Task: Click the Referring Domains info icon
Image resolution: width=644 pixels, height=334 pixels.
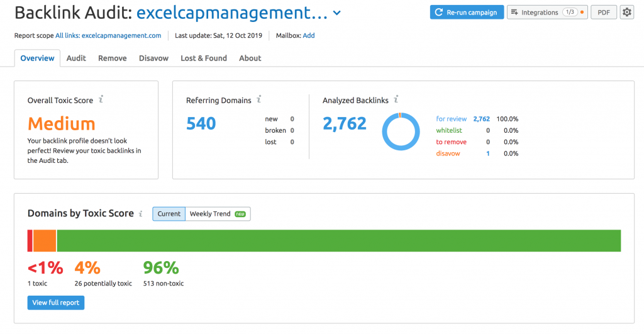Action: click(x=259, y=99)
